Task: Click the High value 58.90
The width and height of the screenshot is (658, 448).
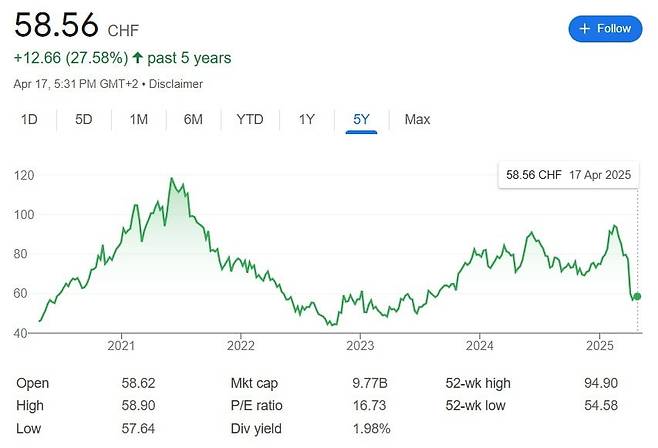Action: (138, 406)
